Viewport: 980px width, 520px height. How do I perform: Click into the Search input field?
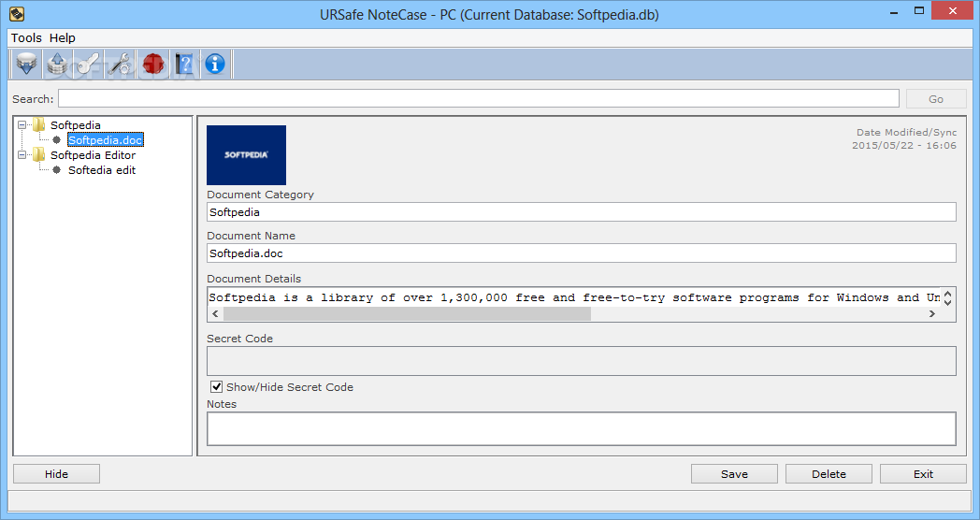tap(479, 98)
